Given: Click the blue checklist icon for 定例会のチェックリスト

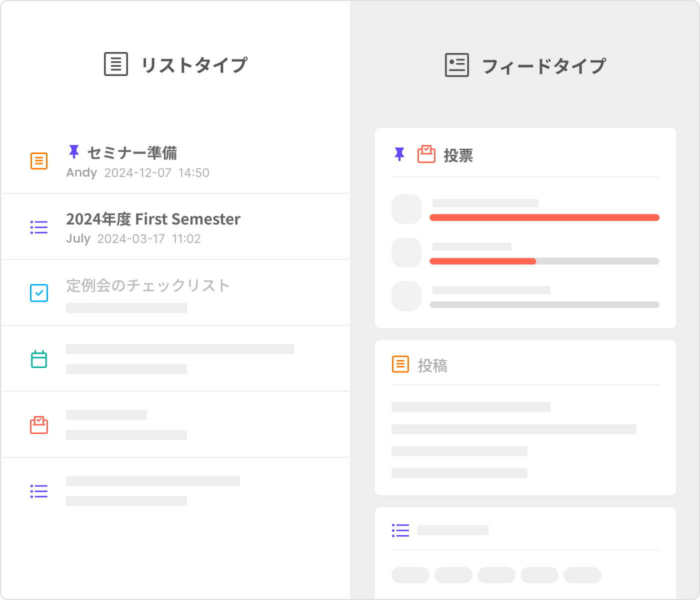Looking at the screenshot, I should coord(39,293).
